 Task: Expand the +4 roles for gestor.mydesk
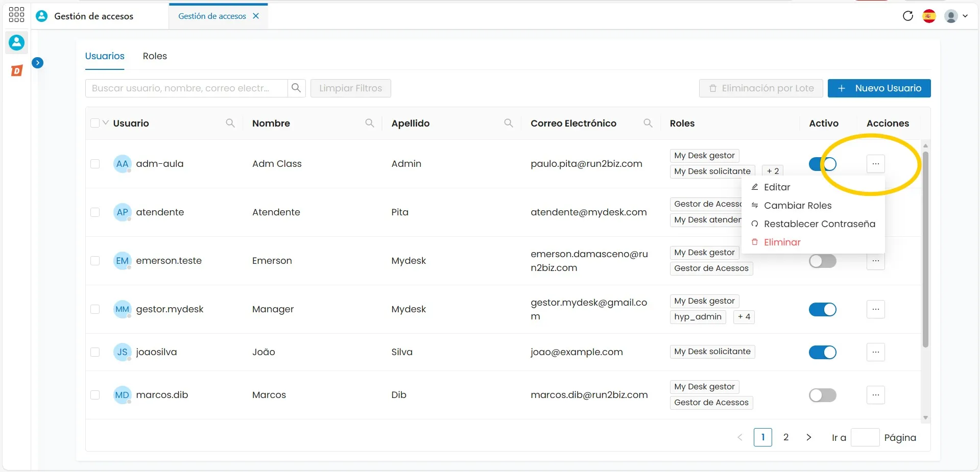(x=744, y=317)
